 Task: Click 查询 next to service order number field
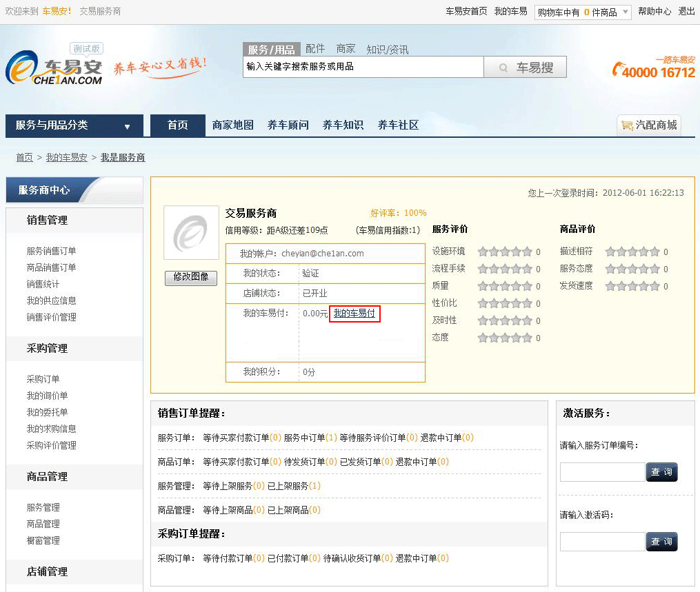(661, 473)
